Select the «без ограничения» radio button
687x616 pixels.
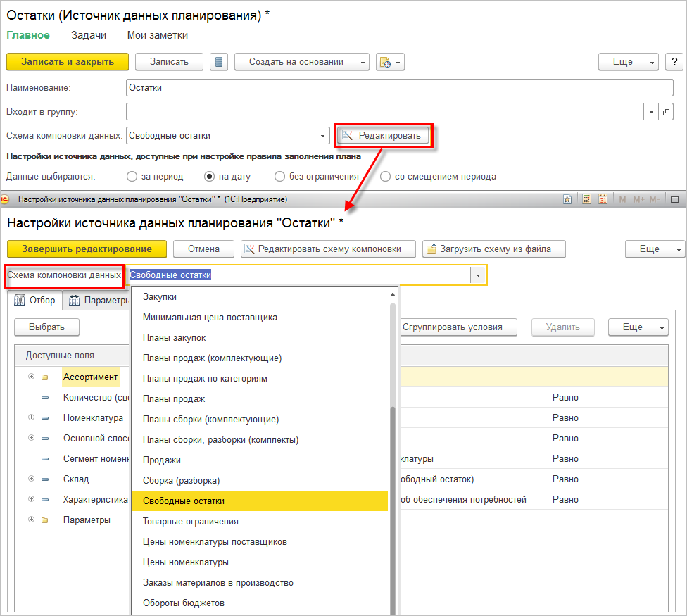point(279,177)
